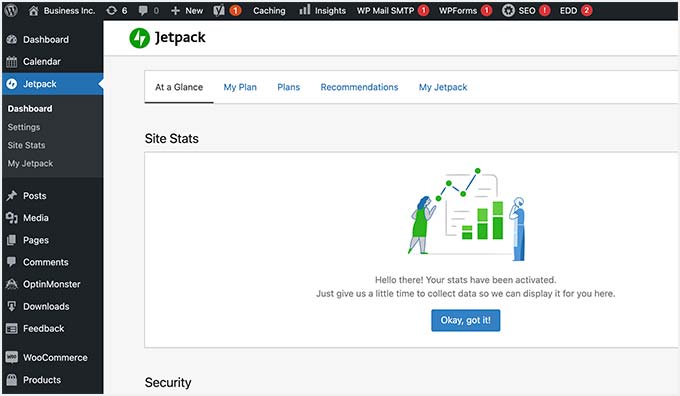Image resolution: width=680 pixels, height=396 pixels.
Task: Click the Business Inc. site name
Action: point(69,10)
